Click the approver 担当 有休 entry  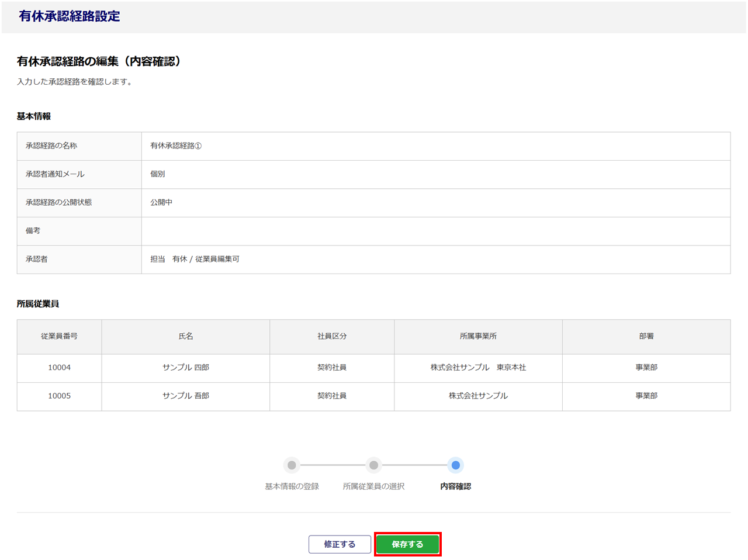pyautogui.click(x=195, y=259)
